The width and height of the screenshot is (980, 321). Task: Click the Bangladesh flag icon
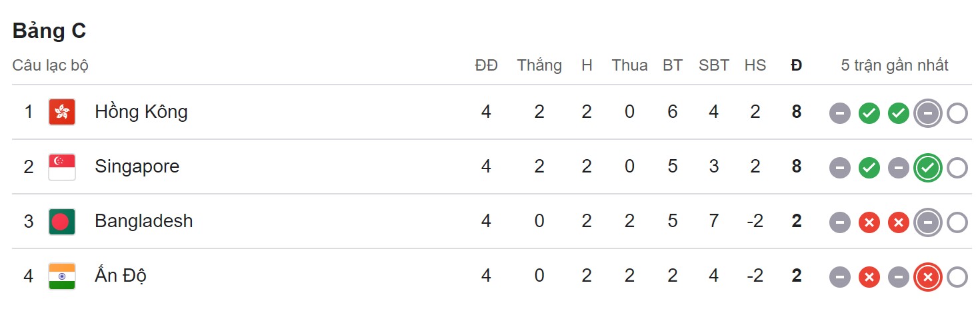tap(62, 221)
